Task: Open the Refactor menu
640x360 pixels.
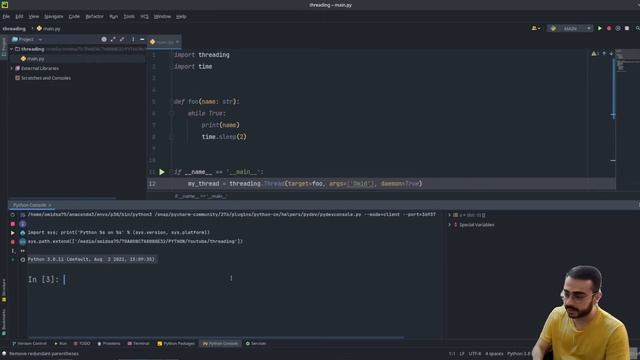Action: click(94, 16)
